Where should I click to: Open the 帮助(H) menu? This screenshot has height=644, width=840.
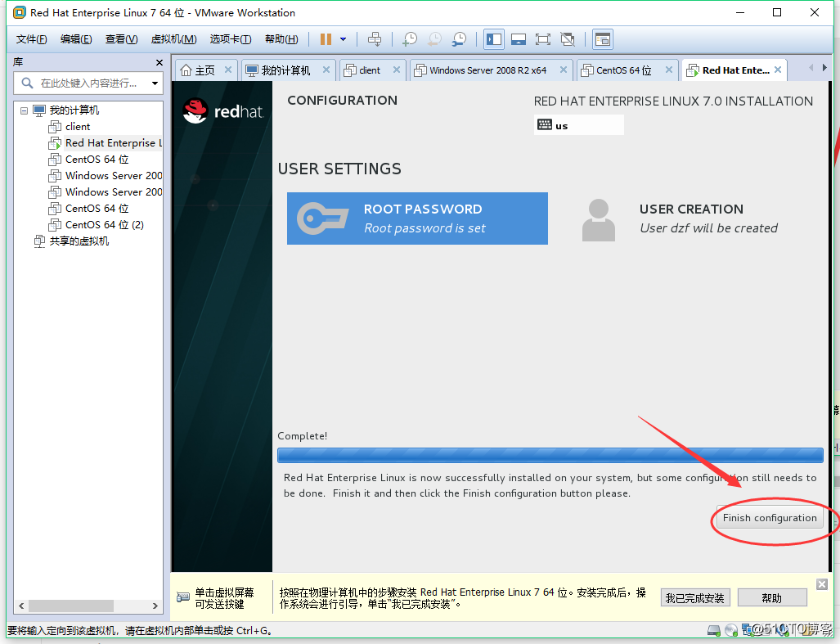pyautogui.click(x=281, y=39)
